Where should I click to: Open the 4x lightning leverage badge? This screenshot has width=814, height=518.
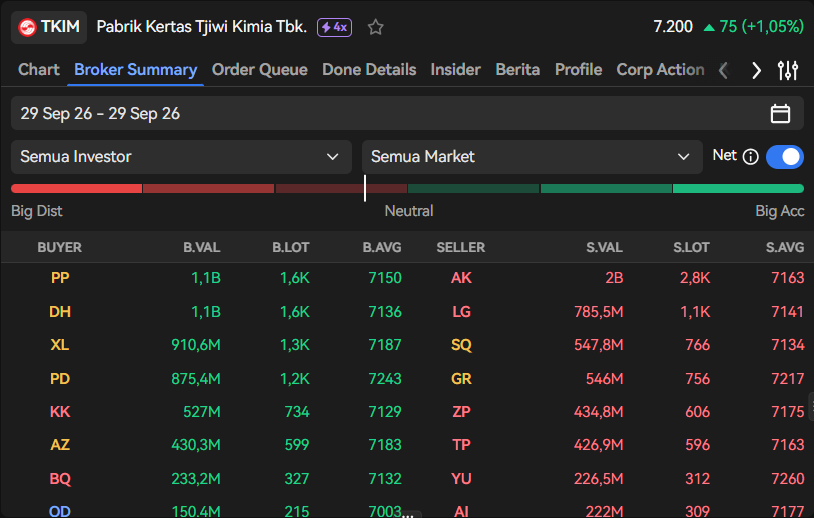pyautogui.click(x=334, y=27)
